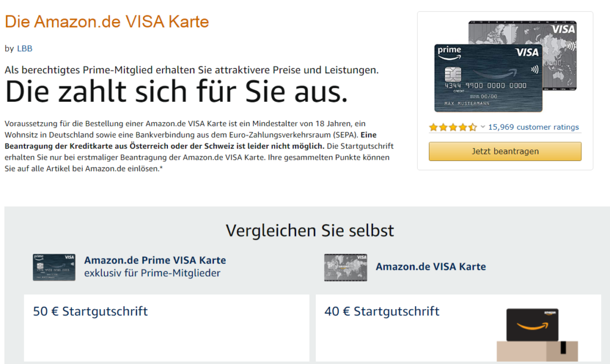Click the 'Die Amazon.de VISA Karte' title
This screenshot has height=364, width=610.
point(107,21)
